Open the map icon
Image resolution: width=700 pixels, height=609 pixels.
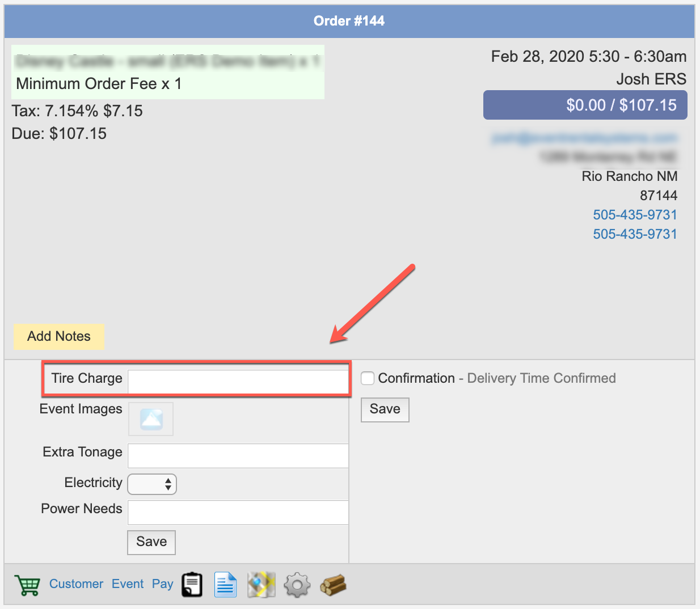click(261, 585)
